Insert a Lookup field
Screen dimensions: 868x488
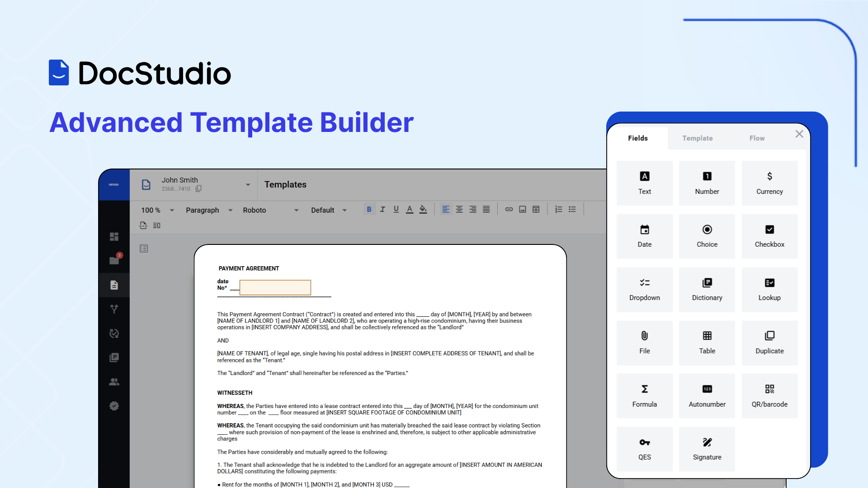pyautogui.click(x=769, y=289)
